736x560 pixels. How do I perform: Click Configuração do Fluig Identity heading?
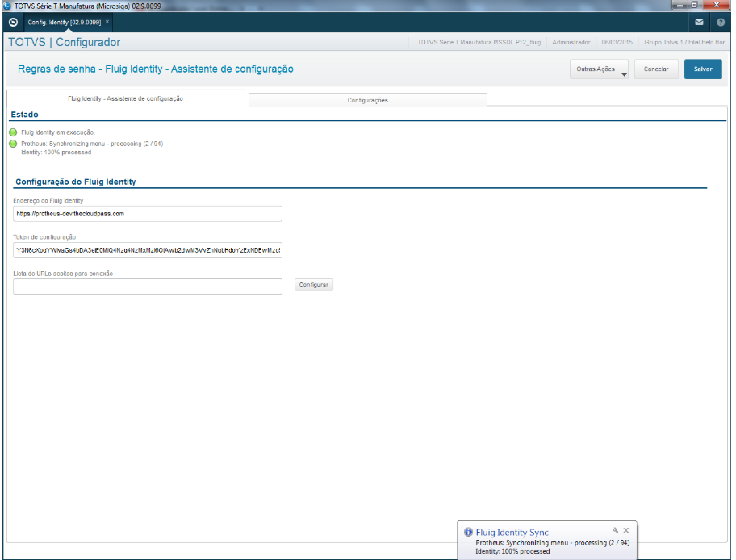pos(76,182)
